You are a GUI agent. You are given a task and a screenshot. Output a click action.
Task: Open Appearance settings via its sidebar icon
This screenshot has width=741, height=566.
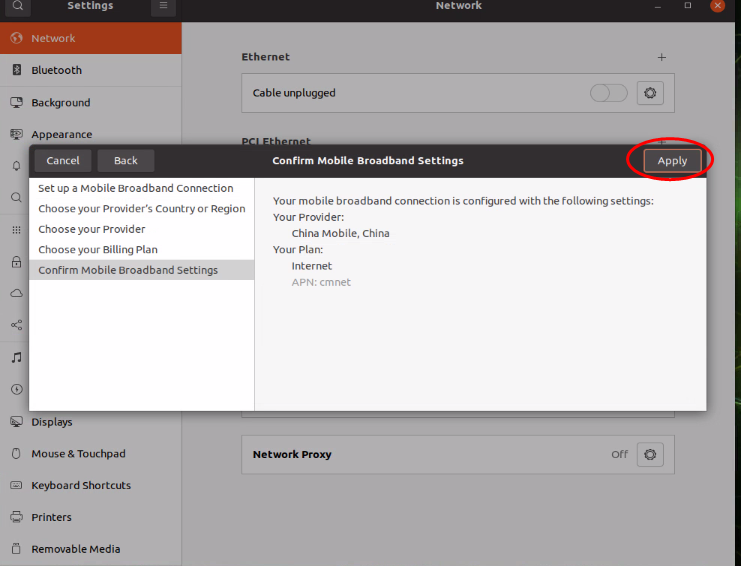pos(17,134)
